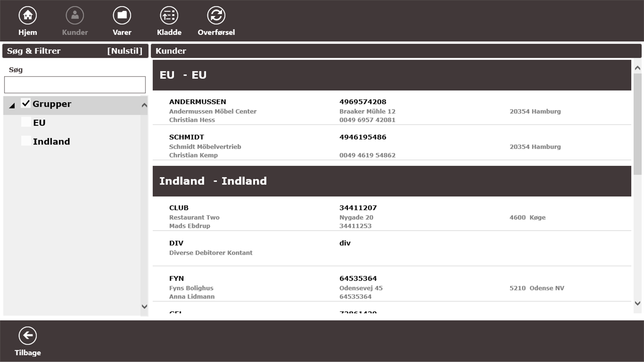Image resolution: width=644 pixels, height=362 pixels.
Task: Click the Indland group header bar
Action: click(391, 181)
